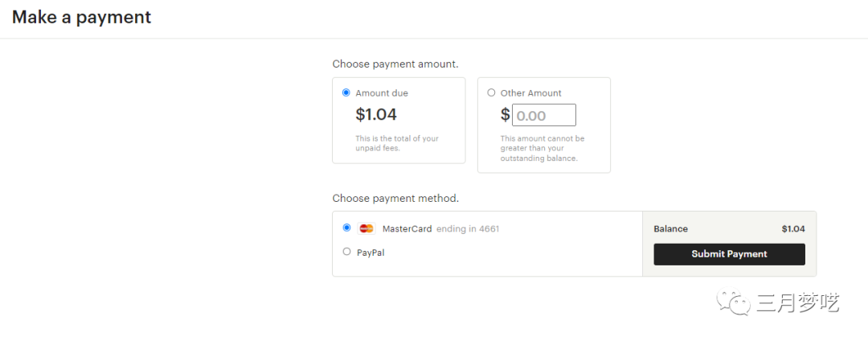Click the 'ending in 4661' card text
This screenshot has width=868, height=341.
coord(468,229)
